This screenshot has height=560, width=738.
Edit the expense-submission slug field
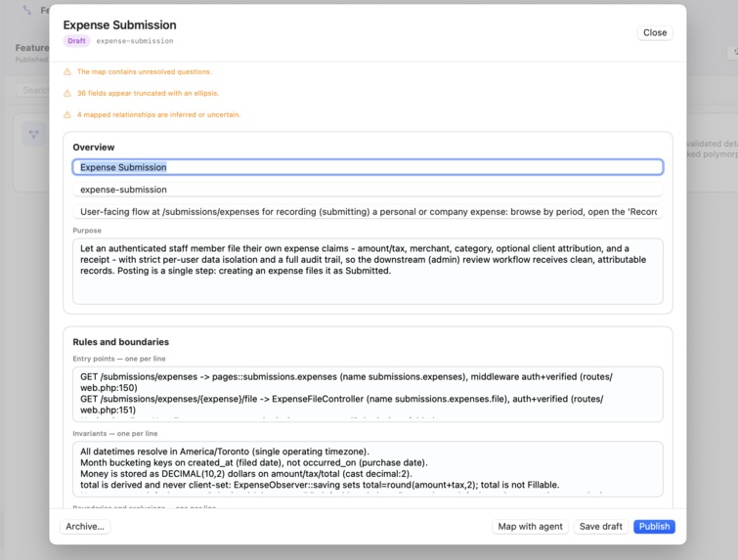[x=368, y=190]
